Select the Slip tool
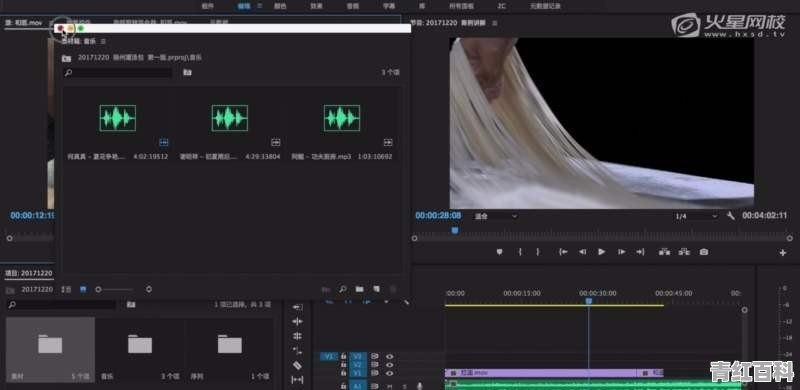Viewport: 800px width, 390px height. click(x=297, y=380)
